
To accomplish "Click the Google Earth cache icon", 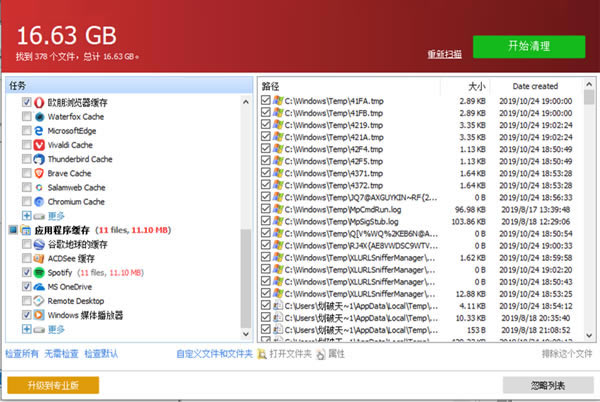I will [39, 244].
